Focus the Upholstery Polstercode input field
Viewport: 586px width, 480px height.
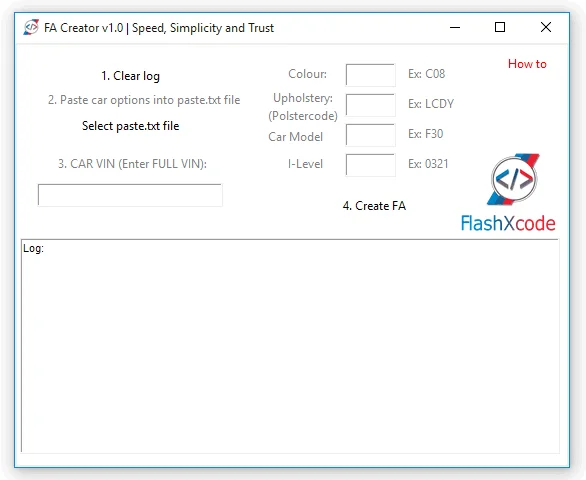coord(370,105)
